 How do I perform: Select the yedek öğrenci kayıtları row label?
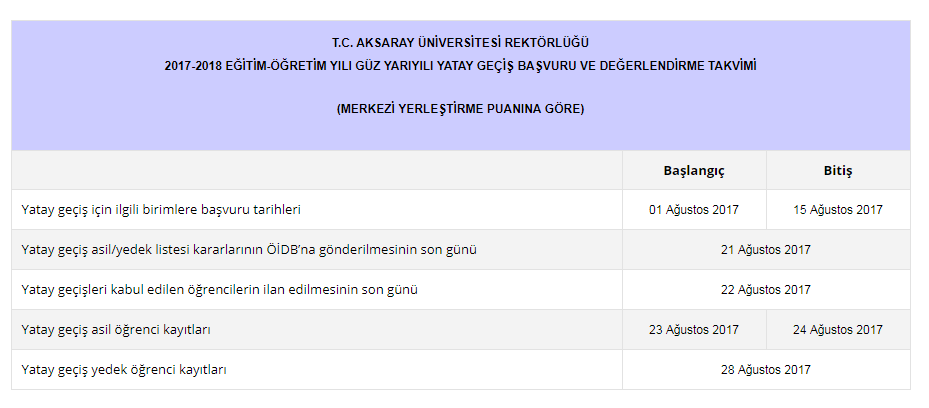pos(124,370)
